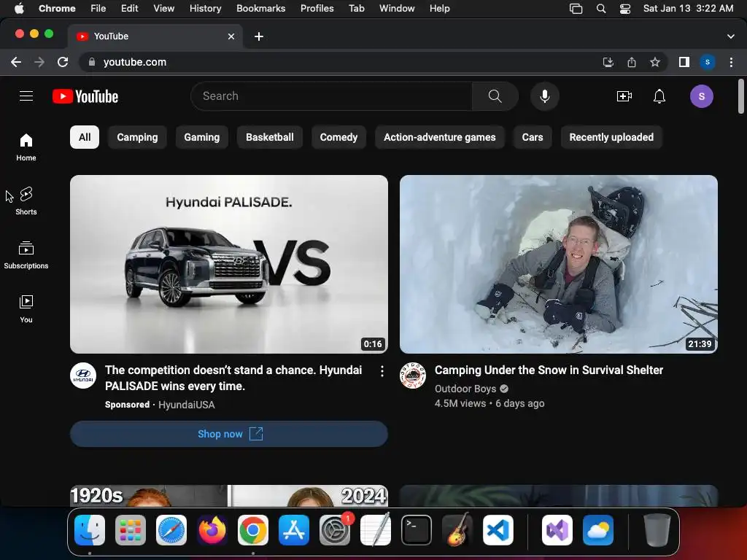Screen dimensions: 747x560
Task: Go to Home in sidebar
Action: click(26, 147)
